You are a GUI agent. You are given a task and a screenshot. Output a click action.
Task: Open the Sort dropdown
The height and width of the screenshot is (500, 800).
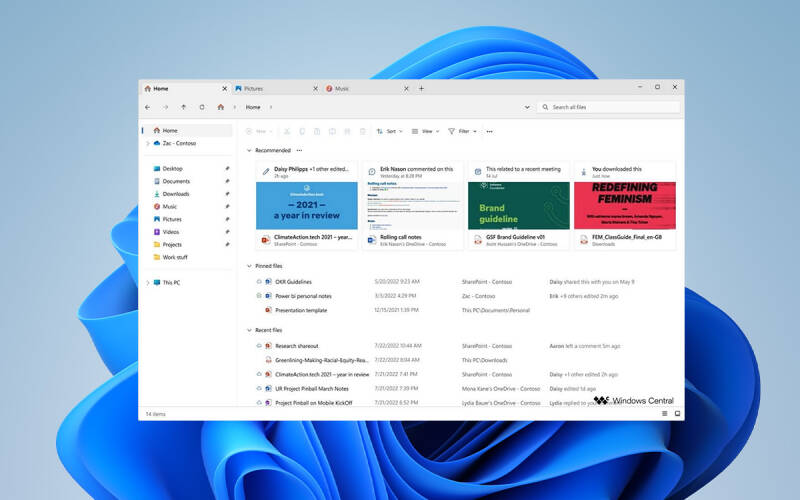(390, 132)
